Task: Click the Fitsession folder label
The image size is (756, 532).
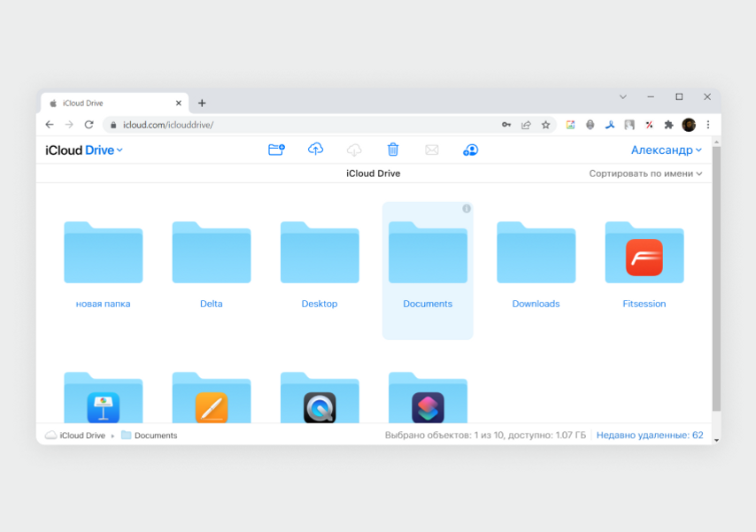Action: [644, 304]
